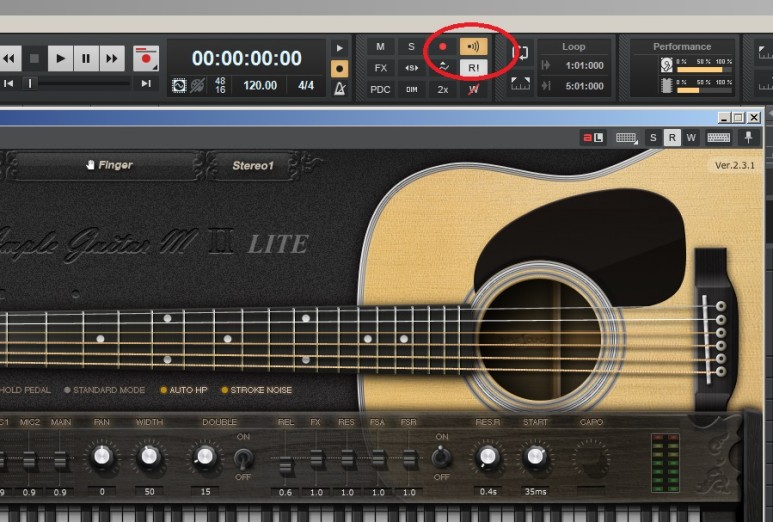Click the CAPO knob
This screenshot has width=773, height=522.
(591, 457)
